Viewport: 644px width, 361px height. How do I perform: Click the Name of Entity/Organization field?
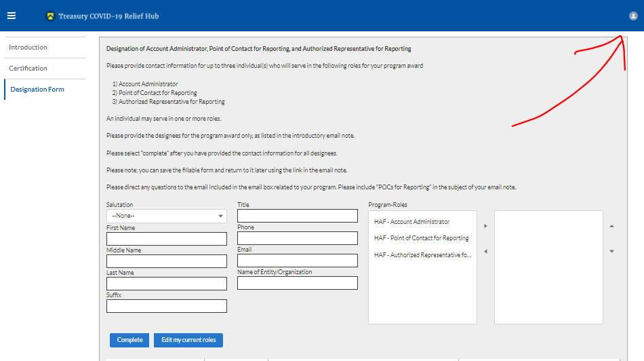[x=297, y=283]
